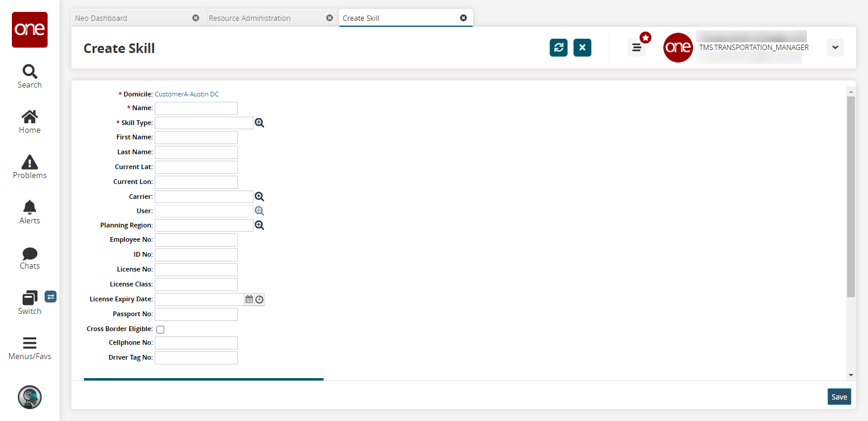Click into Current Lon field

(x=196, y=182)
